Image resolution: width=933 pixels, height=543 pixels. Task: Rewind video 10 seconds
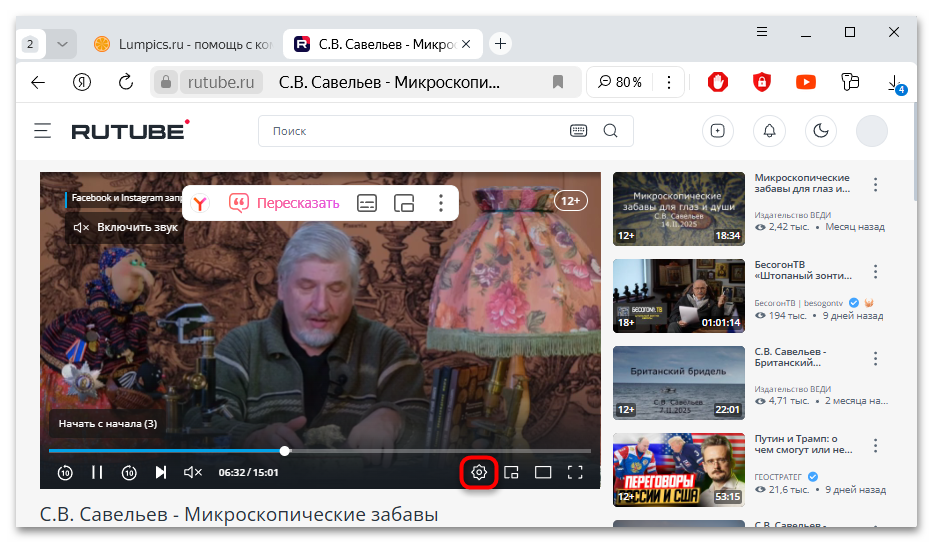coord(65,472)
